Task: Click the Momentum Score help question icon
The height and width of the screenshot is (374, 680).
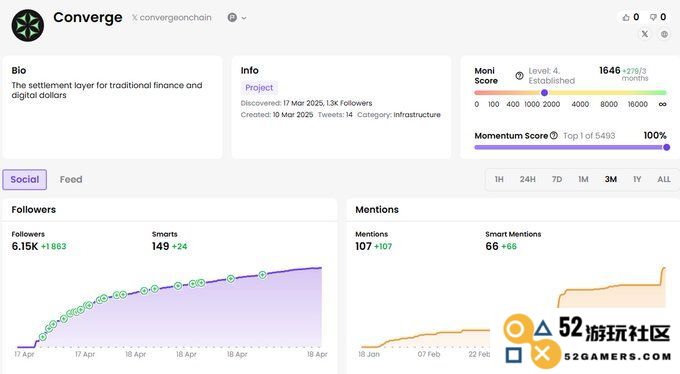Action: click(554, 135)
